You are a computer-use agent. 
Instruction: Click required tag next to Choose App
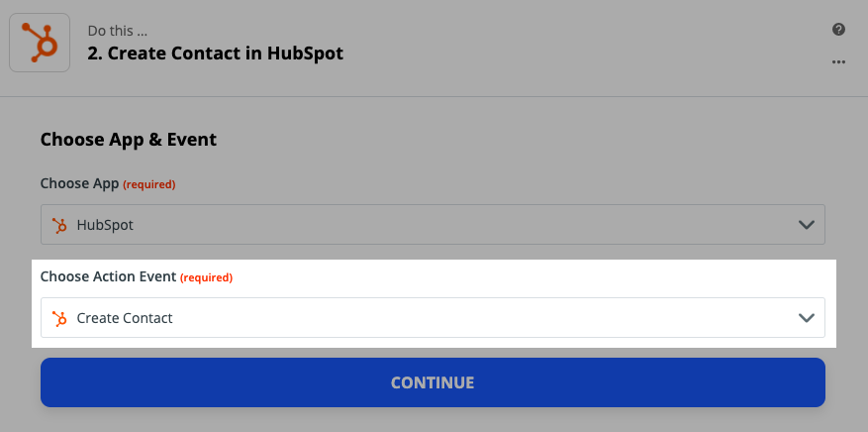(x=148, y=184)
